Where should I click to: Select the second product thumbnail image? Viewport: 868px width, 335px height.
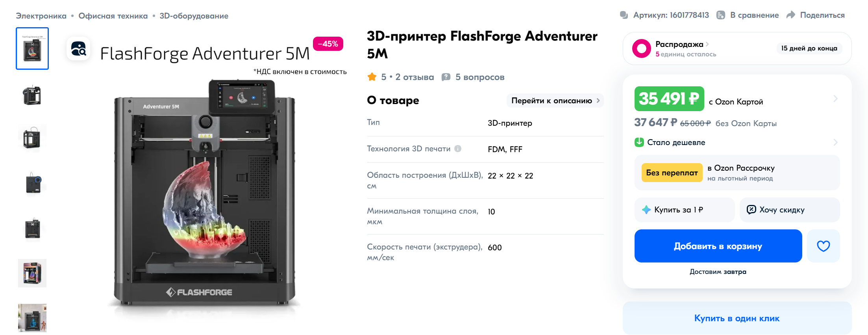[x=32, y=95]
